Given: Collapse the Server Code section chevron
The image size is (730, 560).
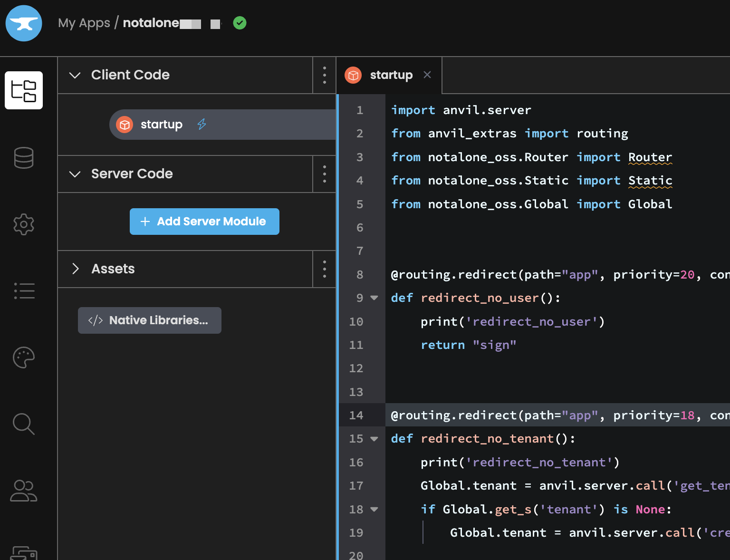Looking at the screenshot, I should pyautogui.click(x=75, y=174).
